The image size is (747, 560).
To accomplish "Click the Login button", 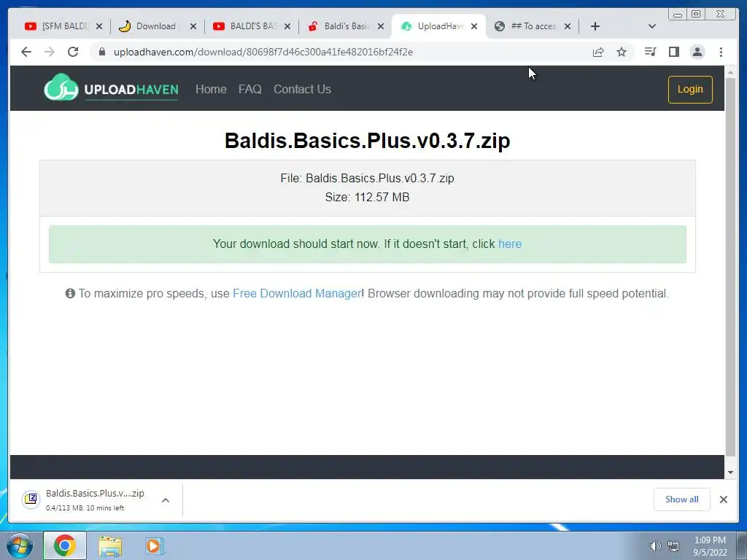I will click(690, 90).
